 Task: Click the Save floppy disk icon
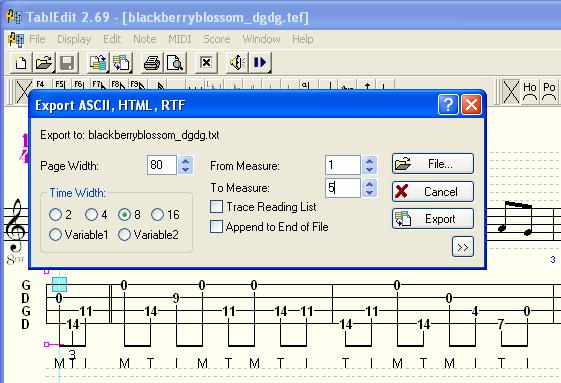(67, 63)
